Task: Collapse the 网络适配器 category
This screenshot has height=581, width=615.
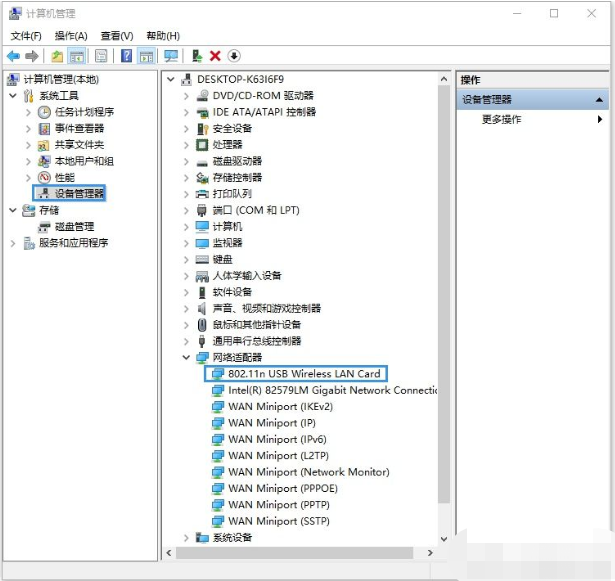Action: 186,357
